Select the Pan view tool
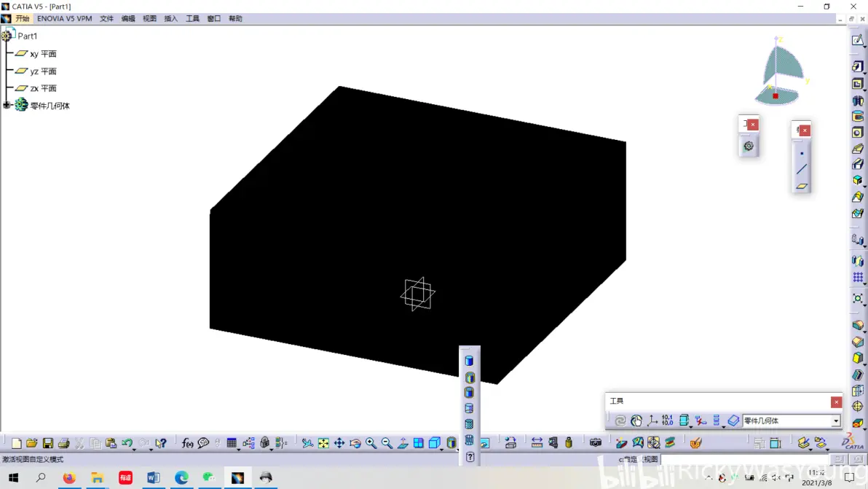Image resolution: width=868 pixels, height=489 pixels. point(339,443)
